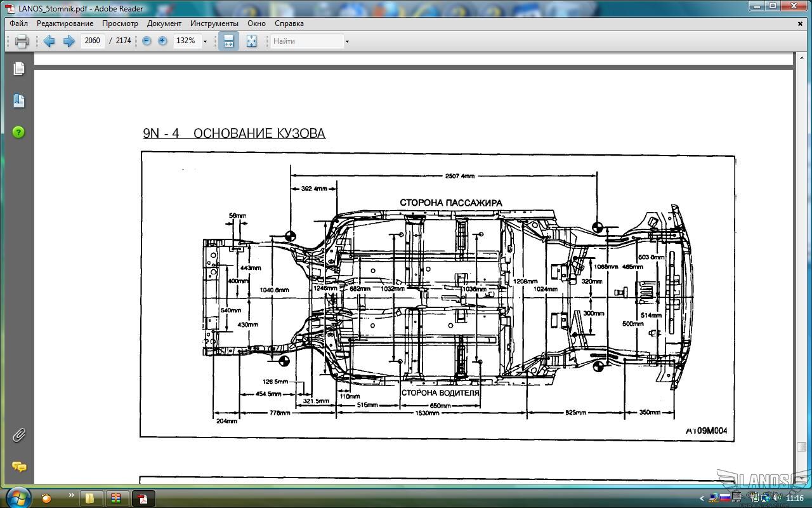The height and width of the screenshot is (508, 812).
Task: Open the Windows Start menu orb
Action: [x=17, y=497]
